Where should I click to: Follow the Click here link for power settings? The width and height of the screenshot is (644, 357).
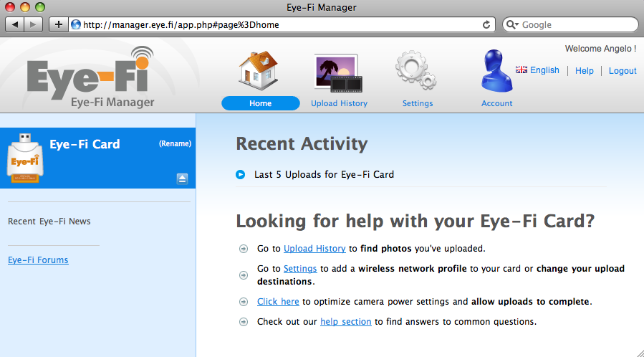(278, 302)
